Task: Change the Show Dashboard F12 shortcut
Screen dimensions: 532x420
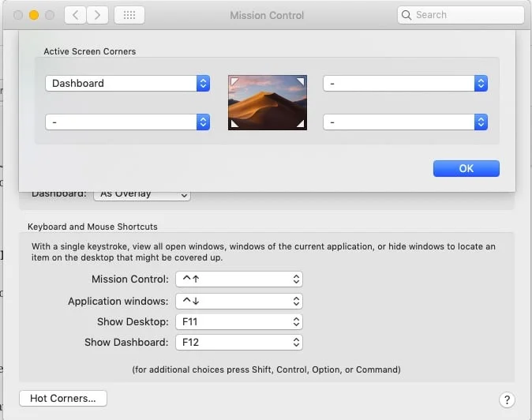Action: point(239,343)
